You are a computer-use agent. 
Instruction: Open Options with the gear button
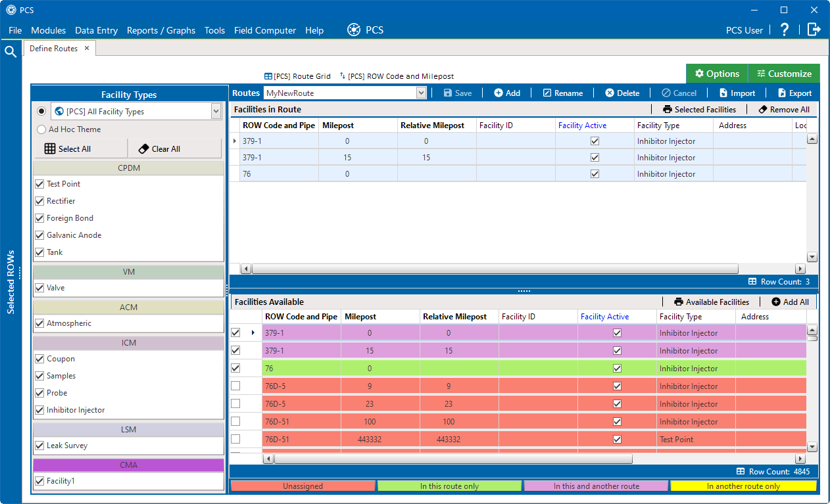(717, 74)
